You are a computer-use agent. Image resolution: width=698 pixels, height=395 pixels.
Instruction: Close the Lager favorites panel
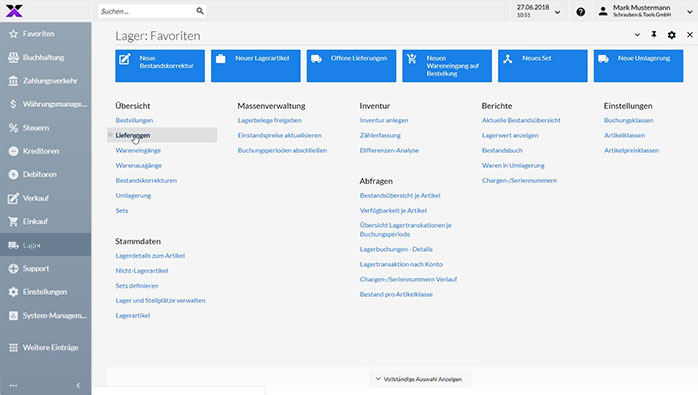coord(690,35)
